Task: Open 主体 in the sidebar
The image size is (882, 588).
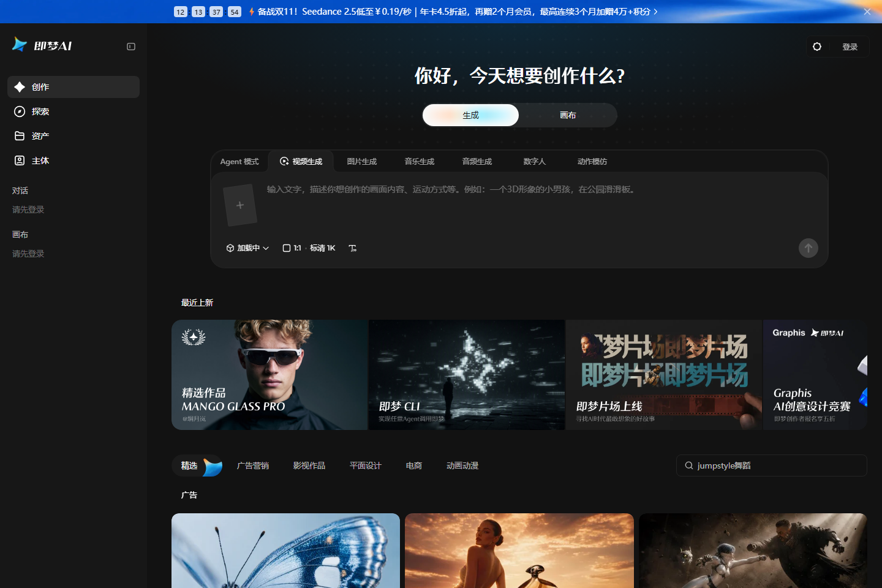Action: (73, 160)
